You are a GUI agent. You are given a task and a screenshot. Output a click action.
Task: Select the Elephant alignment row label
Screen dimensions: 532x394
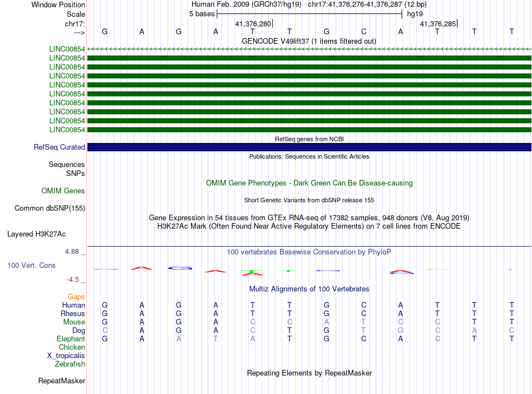[x=71, y=339]
